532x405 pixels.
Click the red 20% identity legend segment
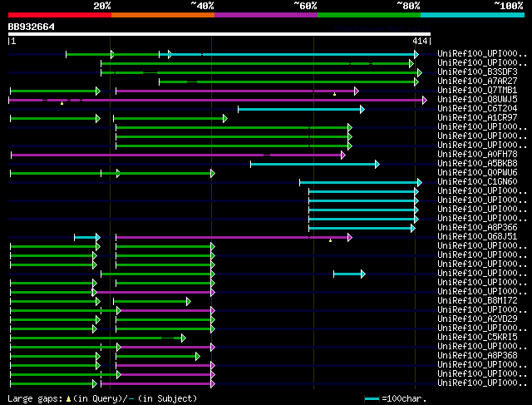tap(60, 15)
